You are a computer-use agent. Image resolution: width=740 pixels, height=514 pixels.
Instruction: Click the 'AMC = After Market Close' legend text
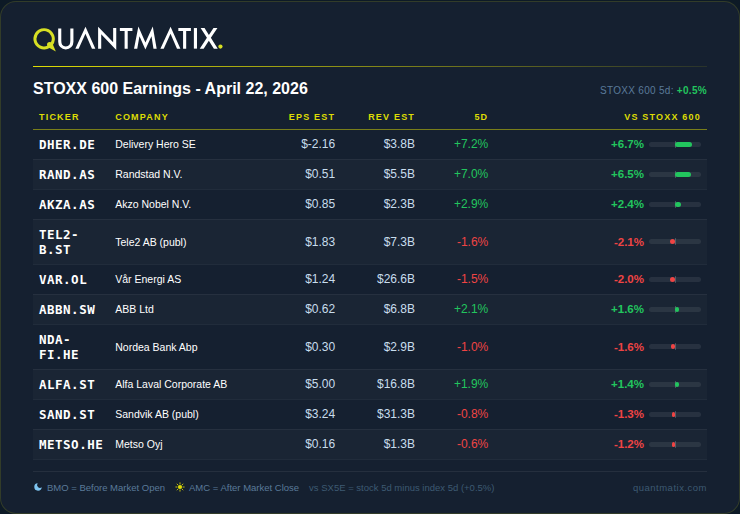(244, 488)
